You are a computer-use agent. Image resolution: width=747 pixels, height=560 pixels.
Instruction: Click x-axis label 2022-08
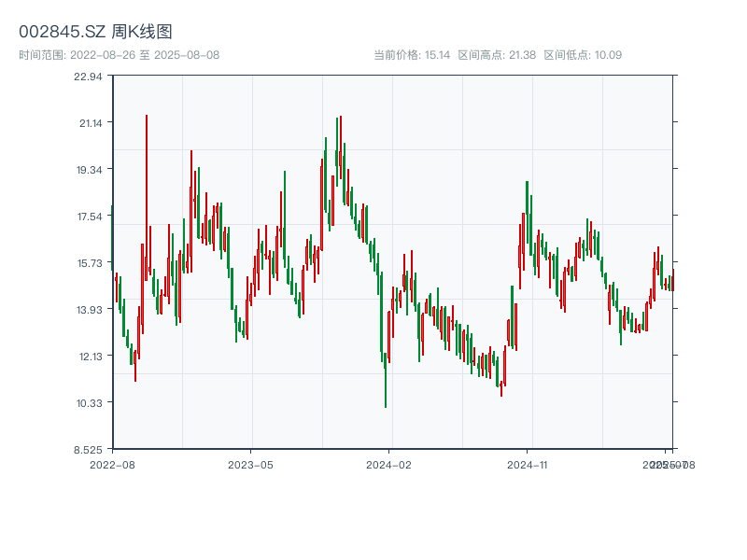(x=112, y=465)
